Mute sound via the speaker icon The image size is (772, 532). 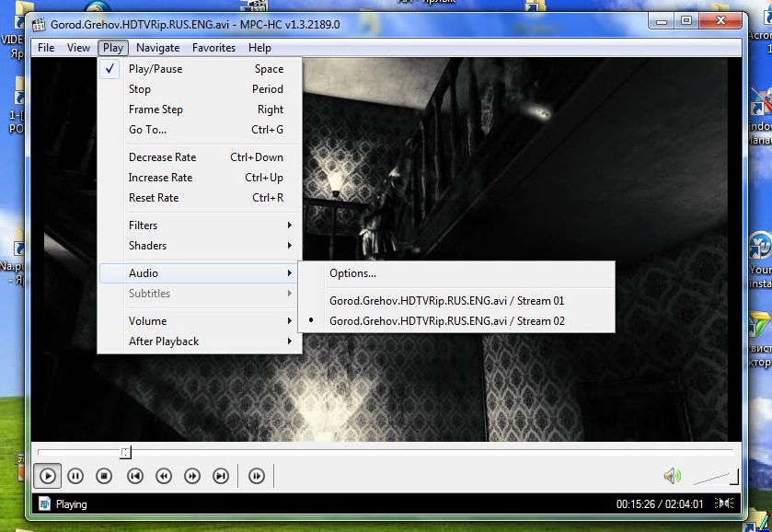[672, 476]
